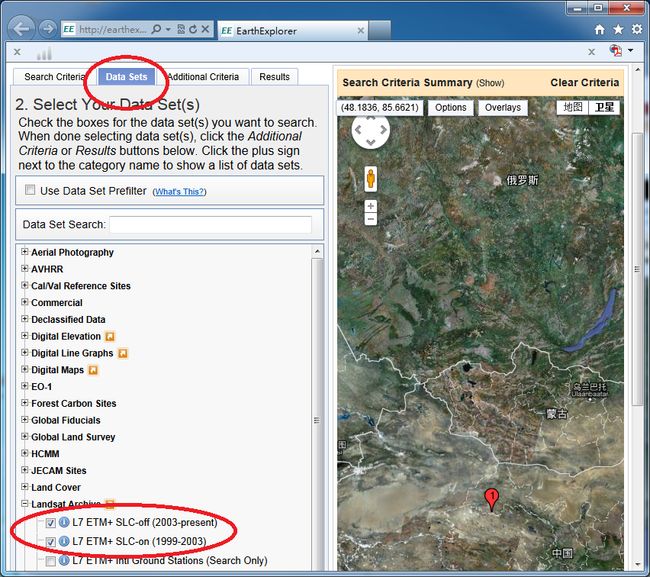Uncheck L7 ETM+ SLC-off (2003-present)

point(50,523)
